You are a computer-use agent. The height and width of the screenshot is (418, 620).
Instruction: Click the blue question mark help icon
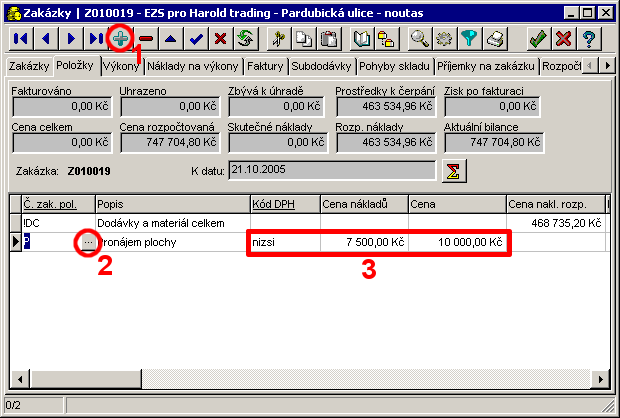pyautogui.click(x=589, y=39)
